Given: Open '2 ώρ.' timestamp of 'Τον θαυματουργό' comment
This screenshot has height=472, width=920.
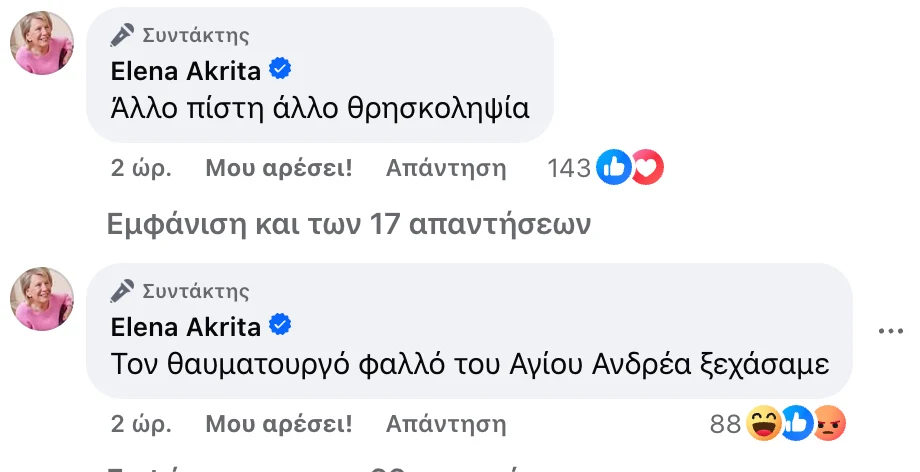Looking at the screenshot, I should pos(141,425).
